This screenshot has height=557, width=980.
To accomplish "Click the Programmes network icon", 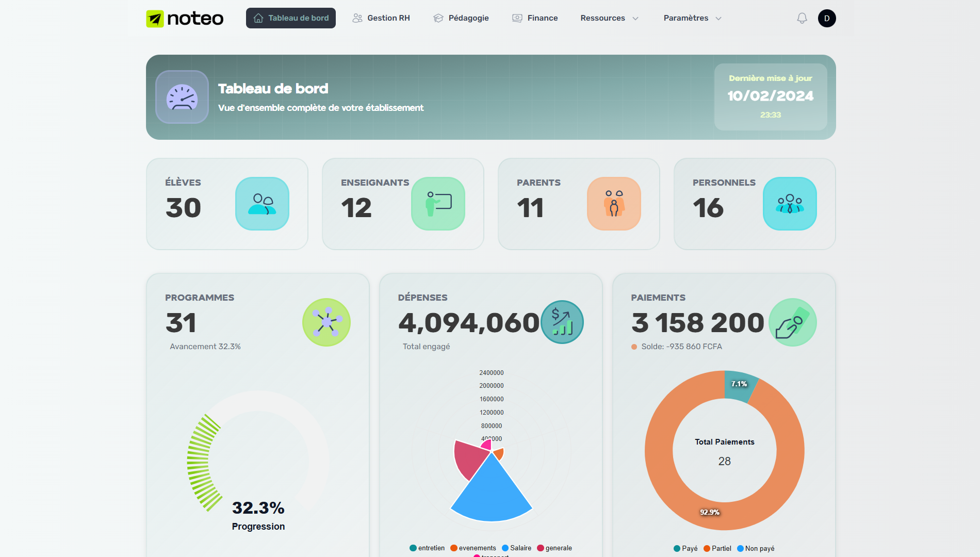I will pyautogui.click(x=326, y=322).
